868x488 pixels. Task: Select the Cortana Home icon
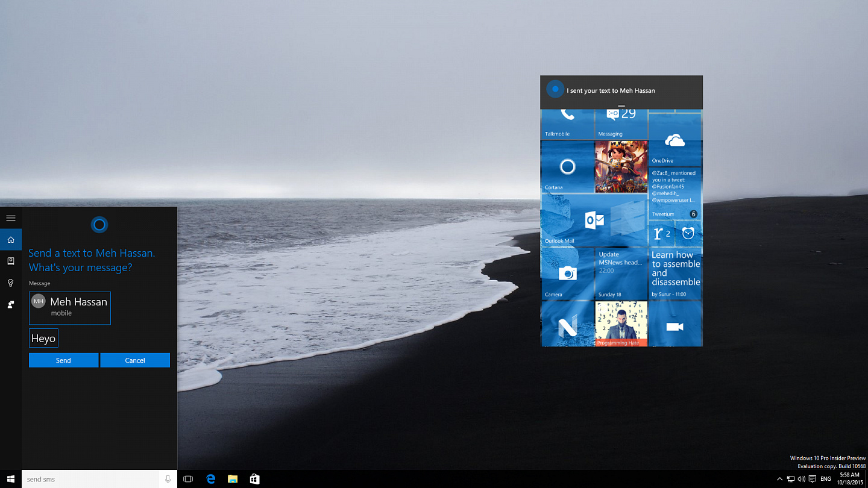pyautogui.click(x=11, y=240)
